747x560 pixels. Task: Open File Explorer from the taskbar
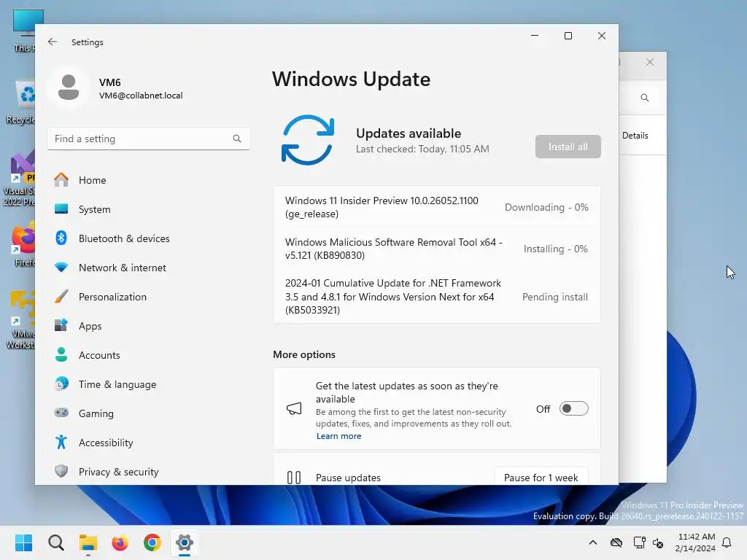[88, 542]
